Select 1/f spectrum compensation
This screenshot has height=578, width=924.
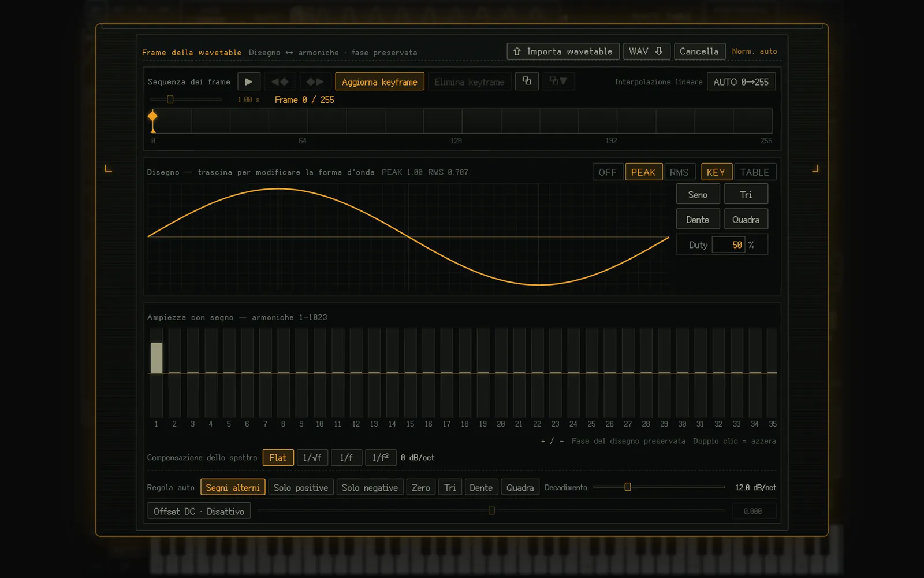[x=346, y=457]
